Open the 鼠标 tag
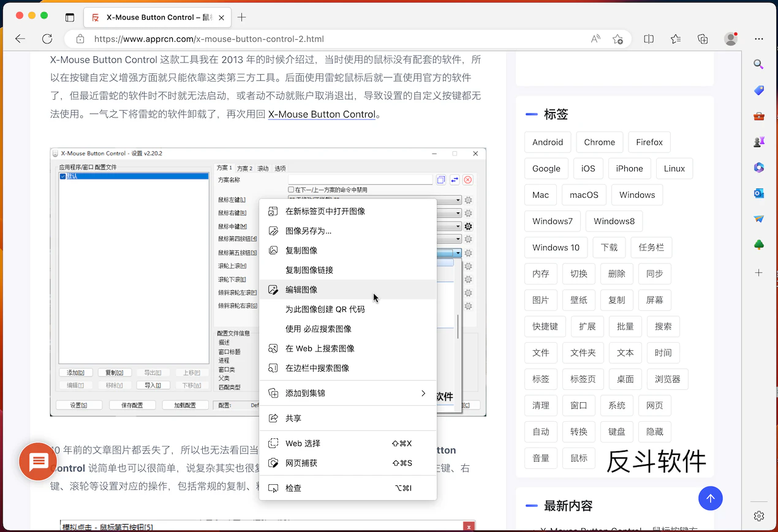Screen dimensions: 778x532 pos(579,458)
